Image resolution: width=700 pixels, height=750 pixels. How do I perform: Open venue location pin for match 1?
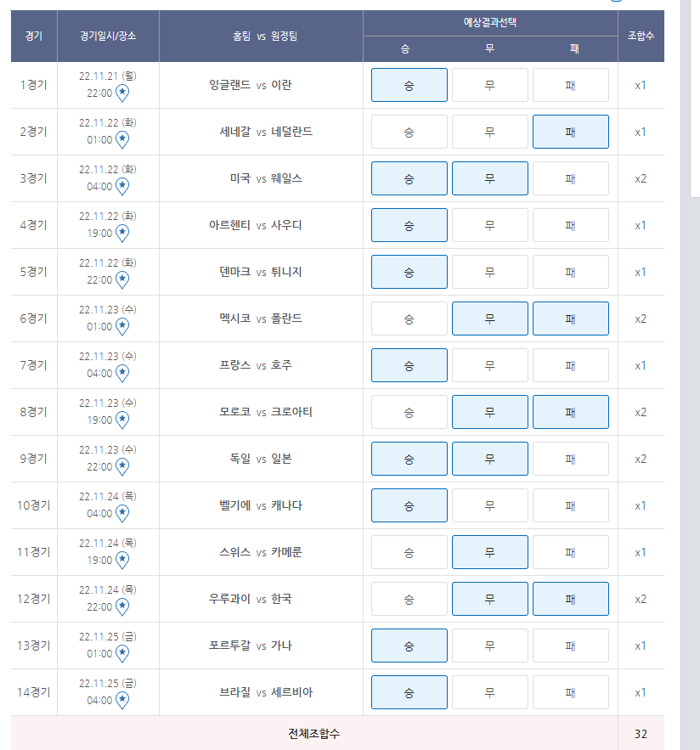point(122,93)
